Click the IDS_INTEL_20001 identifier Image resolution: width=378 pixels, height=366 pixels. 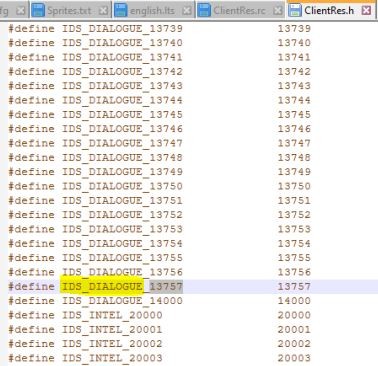tap(112, 330)
